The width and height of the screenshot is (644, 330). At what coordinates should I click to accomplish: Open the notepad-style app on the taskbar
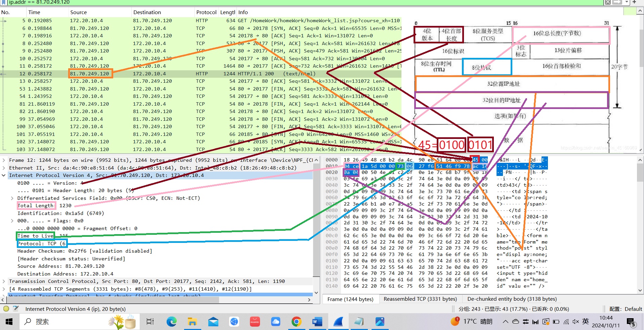[359, 322]
